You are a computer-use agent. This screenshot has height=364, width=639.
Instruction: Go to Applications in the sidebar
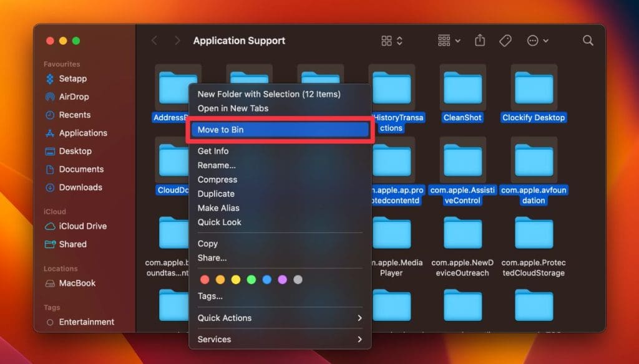(x=76, y=133)
